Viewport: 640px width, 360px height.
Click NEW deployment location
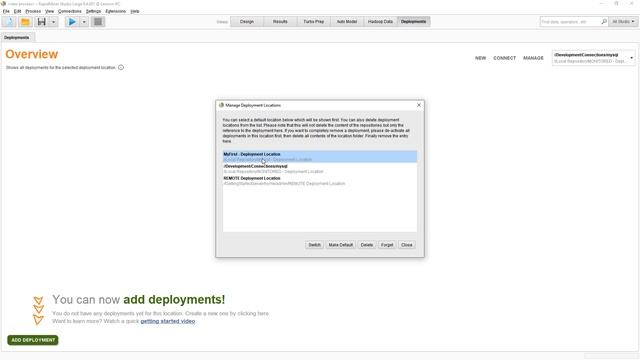[x=480, y=58]
